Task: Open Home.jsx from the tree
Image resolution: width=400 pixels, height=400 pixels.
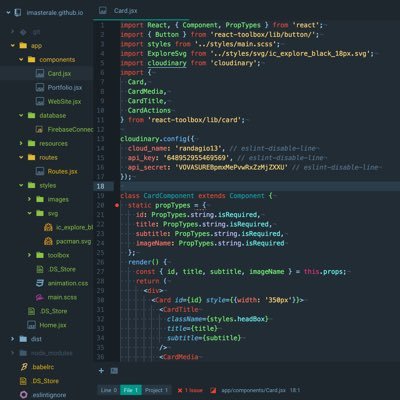Action: [x=53, y=325]
